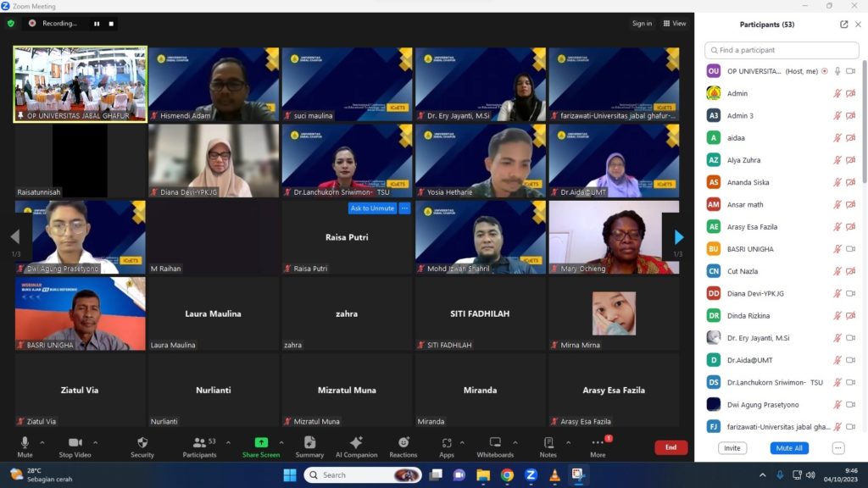Open more options on Raisa Putri tile
Screen dimensions: 868x488
(x=404, y=208)
